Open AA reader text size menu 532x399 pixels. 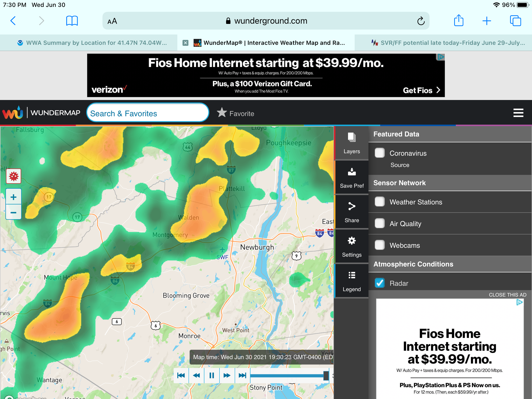[112, 21]
